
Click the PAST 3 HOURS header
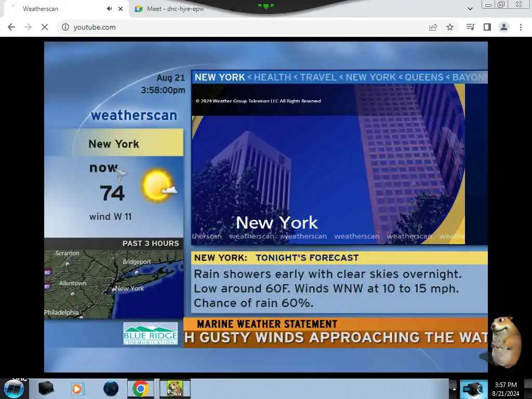pos(151,244)
